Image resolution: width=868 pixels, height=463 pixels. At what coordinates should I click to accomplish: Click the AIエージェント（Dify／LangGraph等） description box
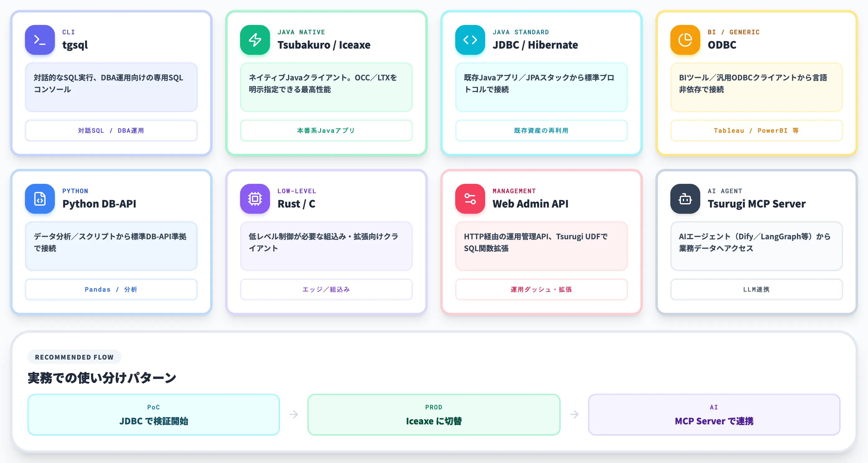click(756, 246)
